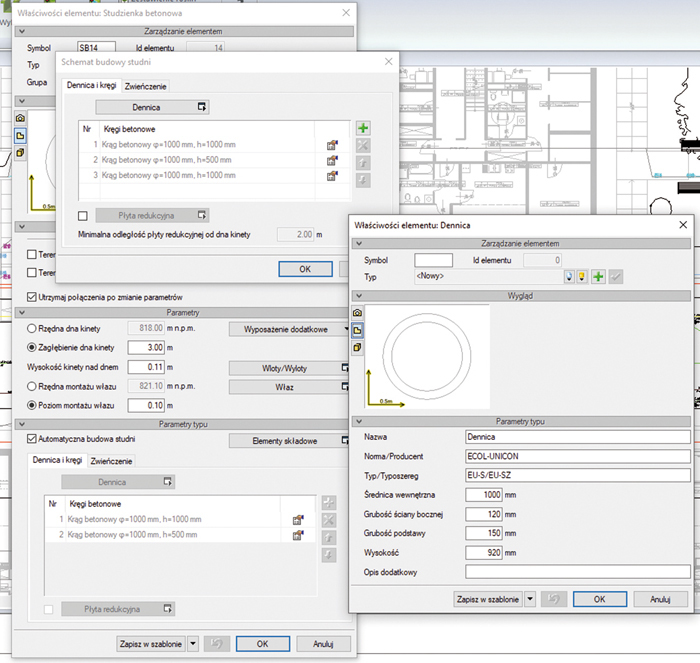Collapse the Parametry section header

(x=188, y=312)
